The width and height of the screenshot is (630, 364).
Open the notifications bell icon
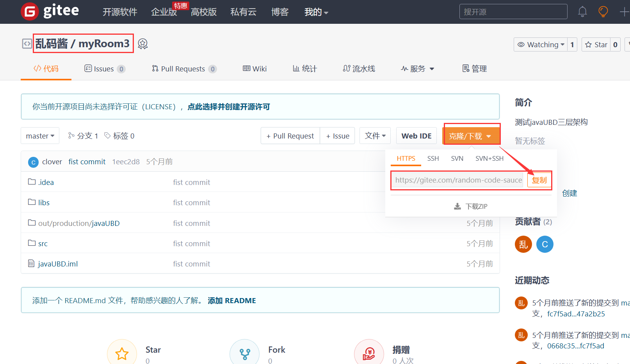click(x=582, y=12)
